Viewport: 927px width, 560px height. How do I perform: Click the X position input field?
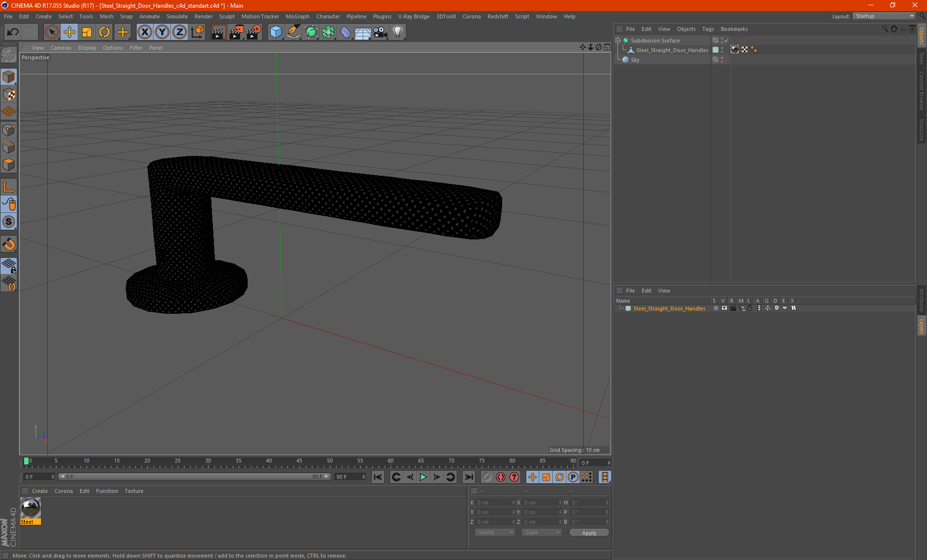495,503
